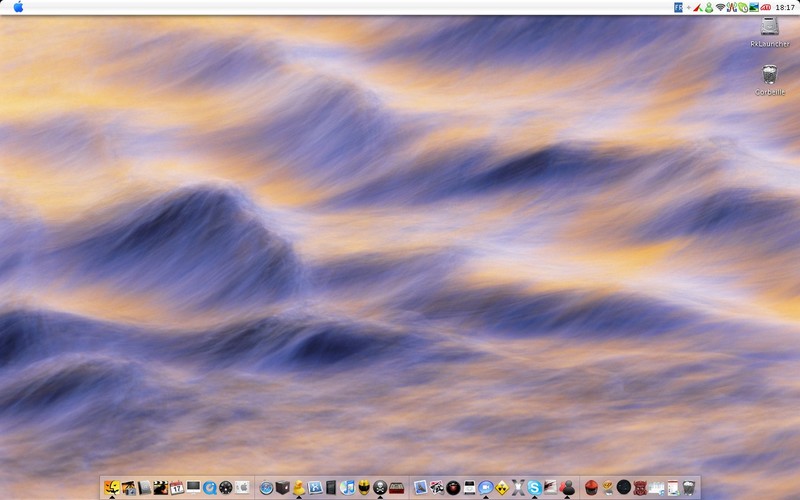Open the Wi-Fi status menu
Screen dimensions: 800x500
pyautogui.click(x=720, y=7)
